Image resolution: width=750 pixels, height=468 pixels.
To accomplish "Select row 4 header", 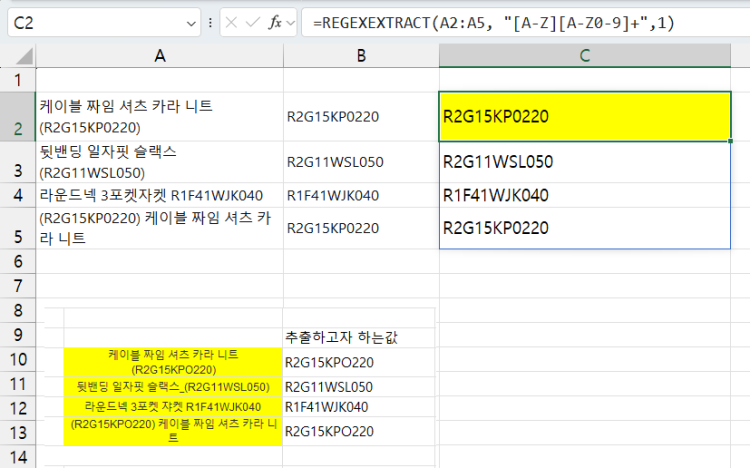I will click(18, 195).
